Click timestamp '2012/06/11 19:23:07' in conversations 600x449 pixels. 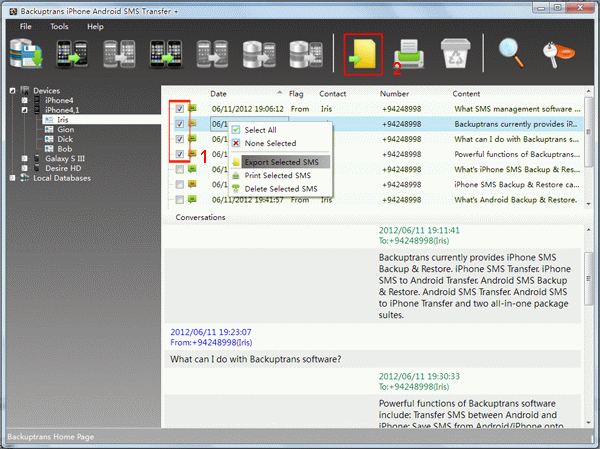tap(211, 332)
